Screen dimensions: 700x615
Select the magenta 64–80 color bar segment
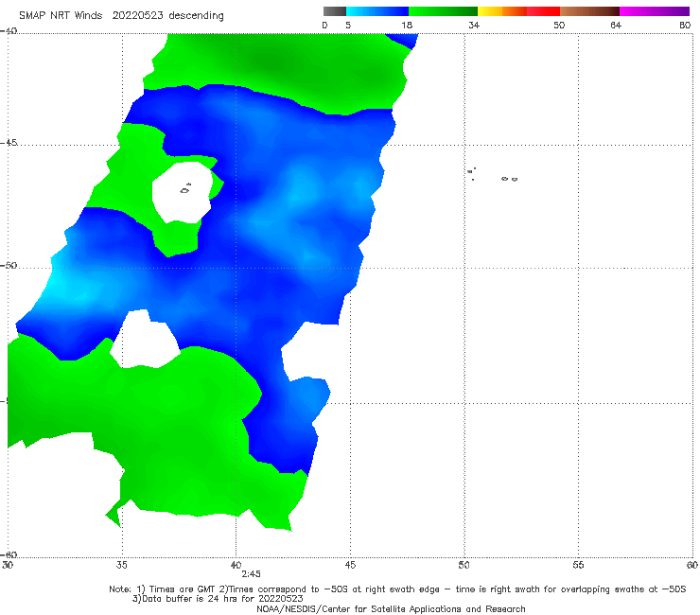[655, 11]
